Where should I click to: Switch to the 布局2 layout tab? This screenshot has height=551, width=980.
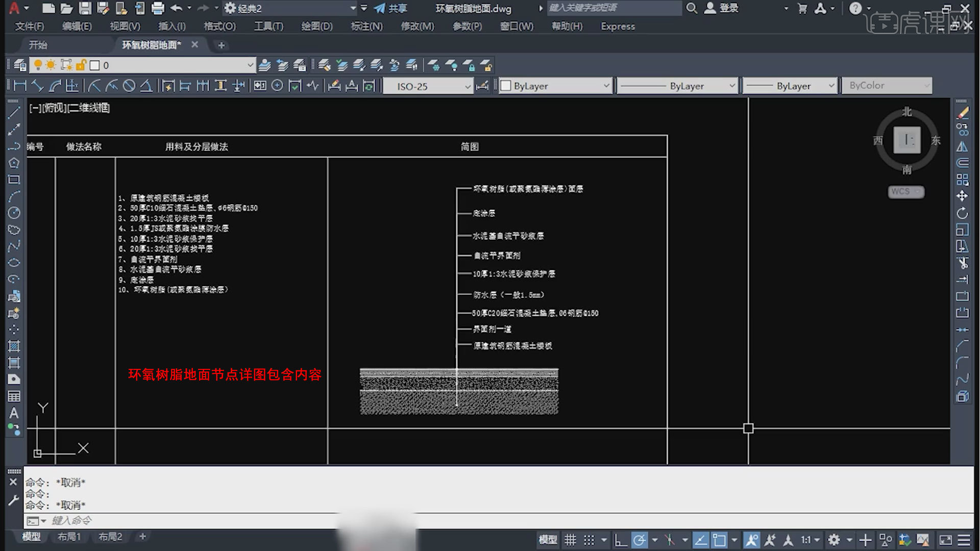pos(110,537)
